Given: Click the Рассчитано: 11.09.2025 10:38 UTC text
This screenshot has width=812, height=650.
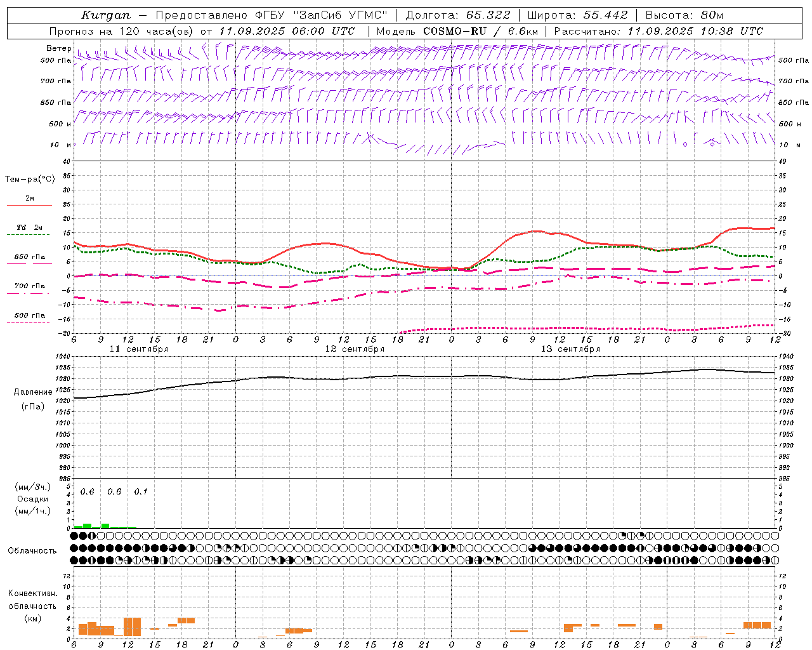Looking at the screenshot, I should [658, 31].
